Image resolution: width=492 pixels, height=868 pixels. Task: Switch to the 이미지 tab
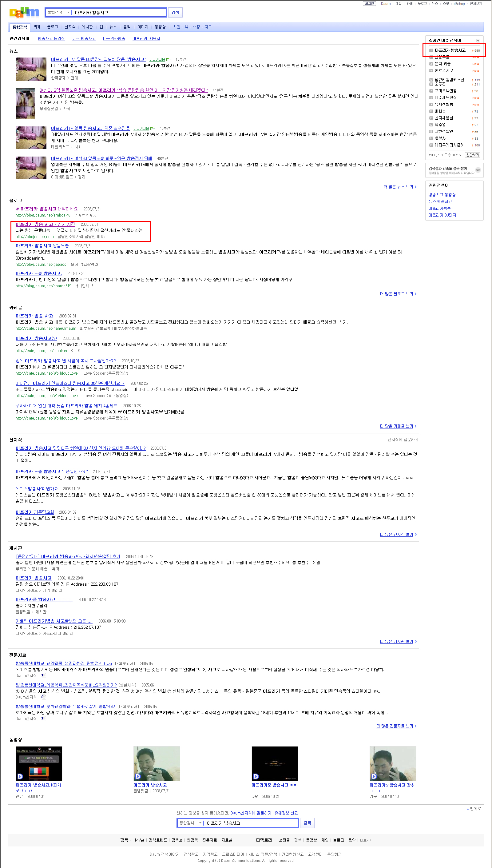point(143,27)
